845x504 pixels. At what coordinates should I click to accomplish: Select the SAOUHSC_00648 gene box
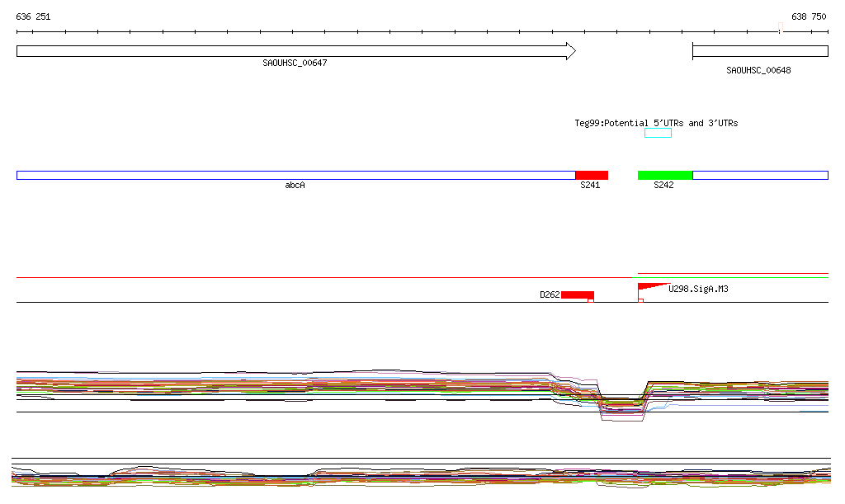[x=759, y=51]
